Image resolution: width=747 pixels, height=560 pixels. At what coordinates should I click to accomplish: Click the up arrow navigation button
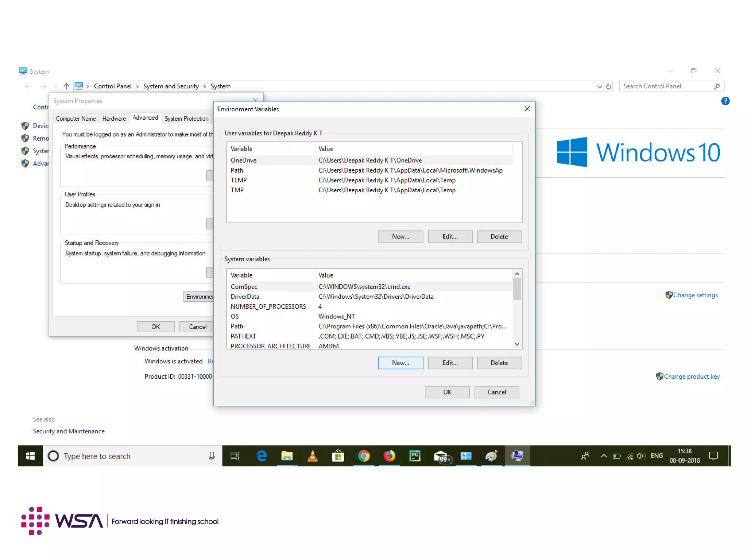point(66,86)
